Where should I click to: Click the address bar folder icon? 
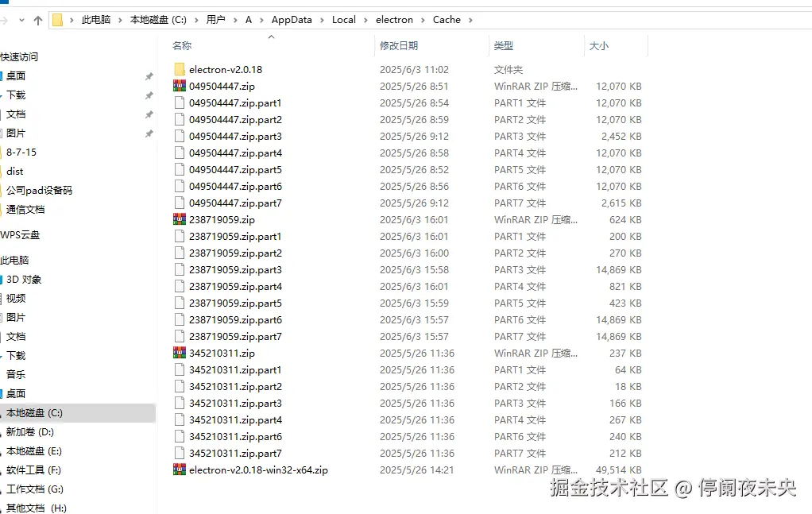coord(57,20)
